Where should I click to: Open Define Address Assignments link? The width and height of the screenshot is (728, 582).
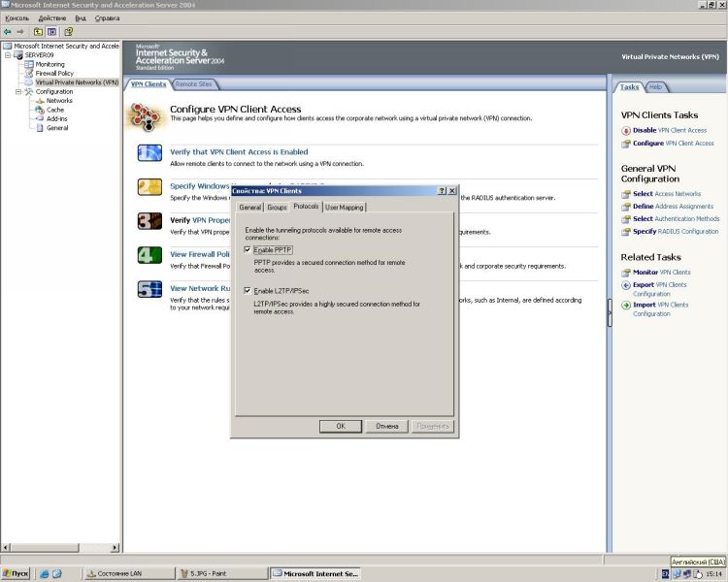pyautogui.click(x=673, y=206)
